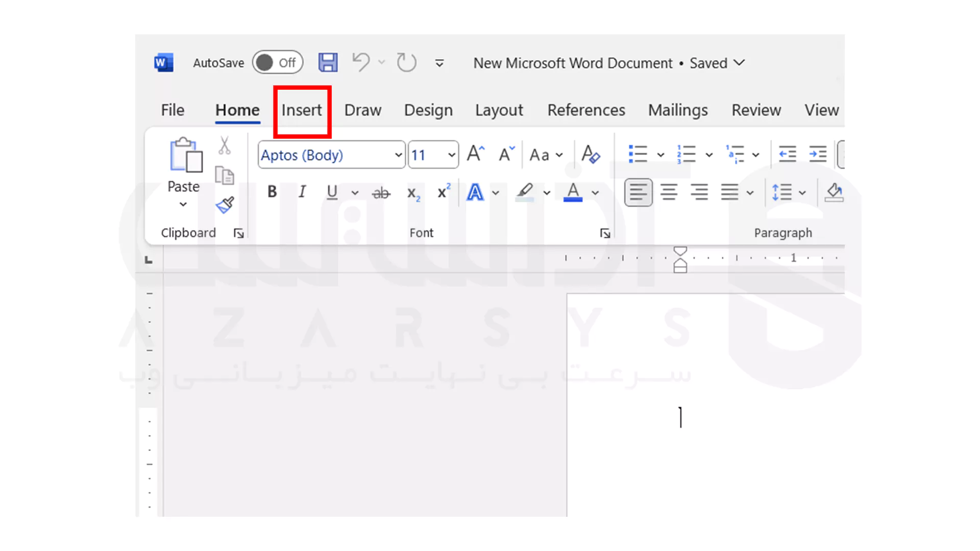Increase paragraph indent
Screen dimensions: 980x551
coord(818,154)
